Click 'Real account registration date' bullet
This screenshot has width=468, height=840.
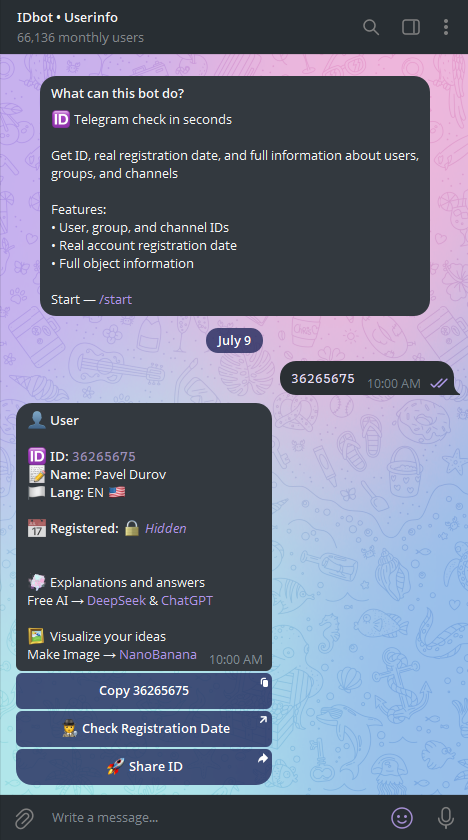pos(144,245)
